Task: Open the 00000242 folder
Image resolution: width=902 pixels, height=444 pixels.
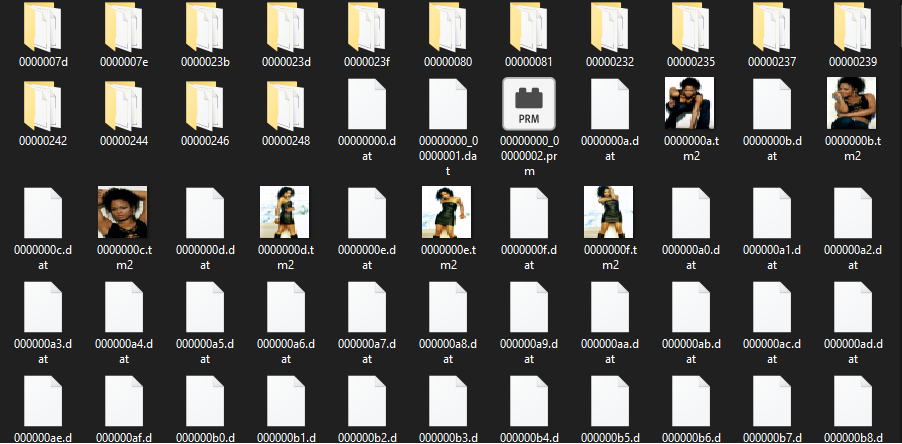Action: coord(42,103)
